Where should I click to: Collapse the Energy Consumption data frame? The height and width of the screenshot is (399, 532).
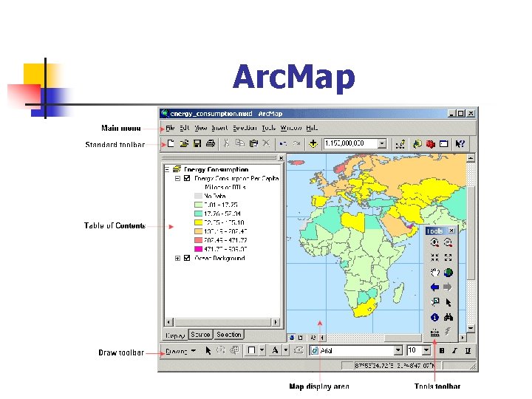click(x=166, y=169)
